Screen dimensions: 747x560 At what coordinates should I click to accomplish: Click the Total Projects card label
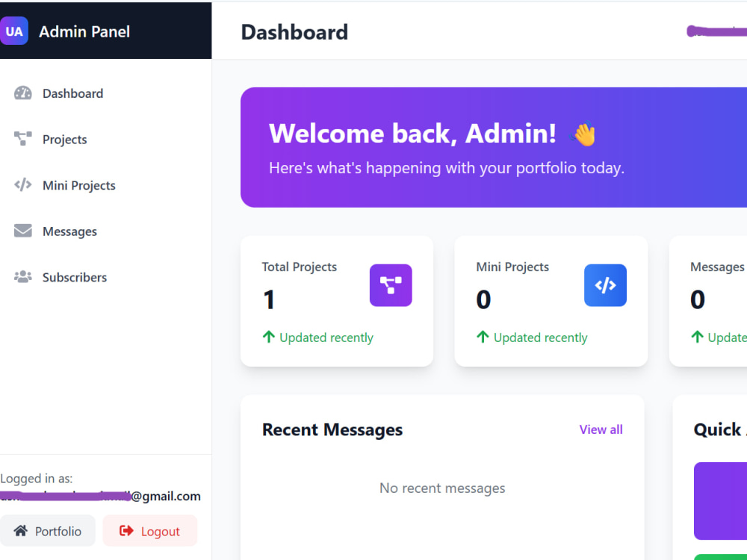click(x=300, y=267)
